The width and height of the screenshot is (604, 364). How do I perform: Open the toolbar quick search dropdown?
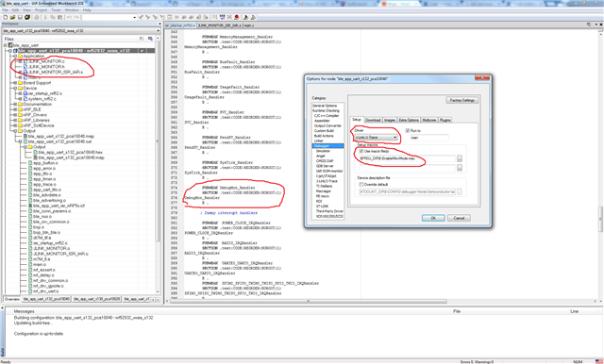tap(134, 17)
